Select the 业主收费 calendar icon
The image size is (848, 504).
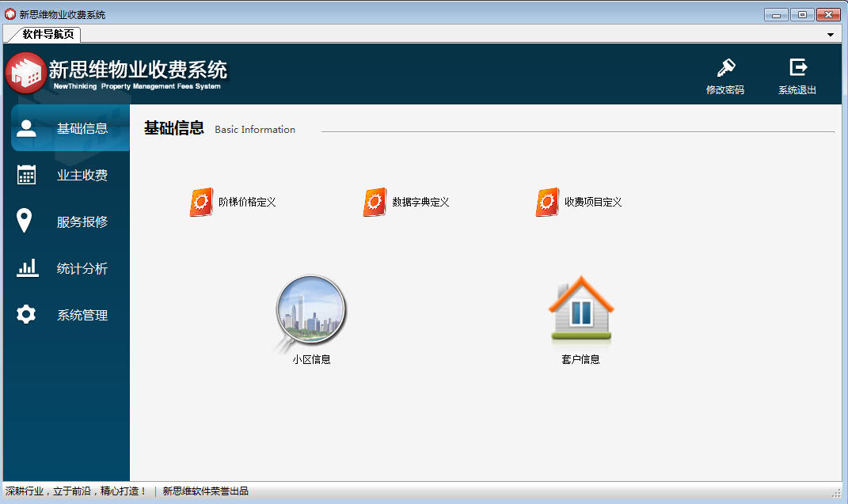click(x=26, y=175)
